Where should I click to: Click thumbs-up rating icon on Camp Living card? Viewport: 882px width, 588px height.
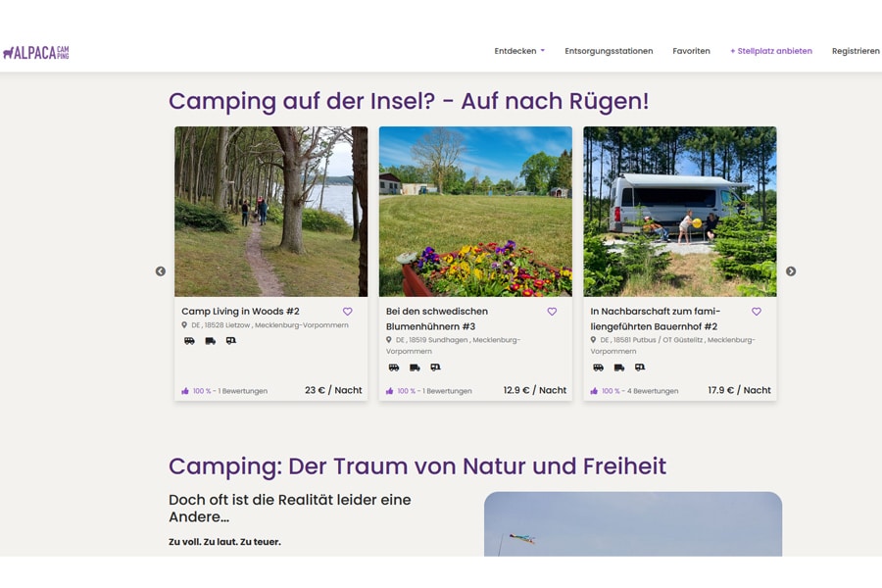pyautogui.click(x=185, y=391)
